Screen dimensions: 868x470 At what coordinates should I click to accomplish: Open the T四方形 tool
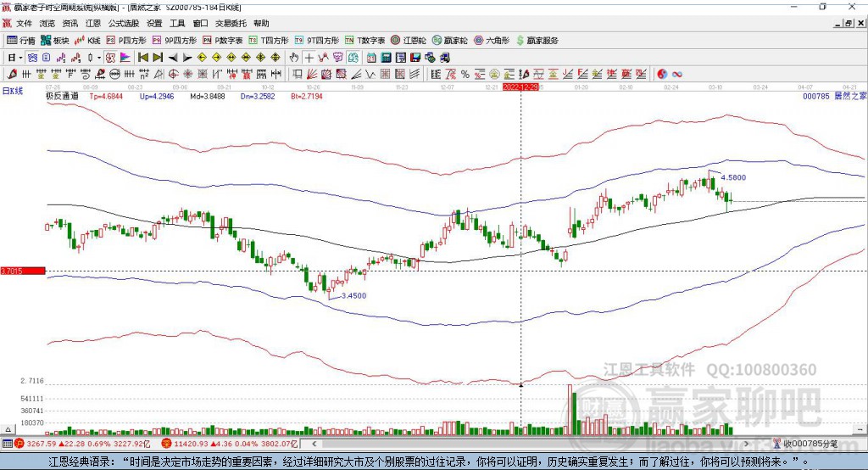[269, 41]
